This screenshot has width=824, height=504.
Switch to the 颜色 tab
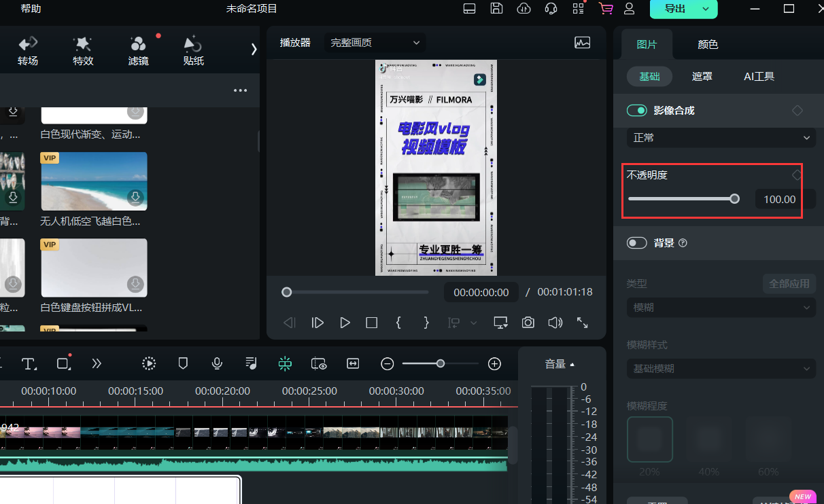[708, 45]
